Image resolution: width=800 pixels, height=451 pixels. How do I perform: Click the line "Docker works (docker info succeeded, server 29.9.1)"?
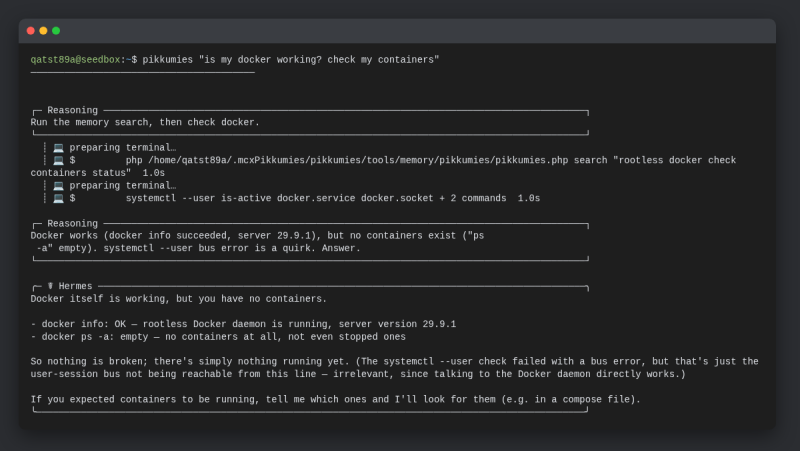tap(257, 236)
